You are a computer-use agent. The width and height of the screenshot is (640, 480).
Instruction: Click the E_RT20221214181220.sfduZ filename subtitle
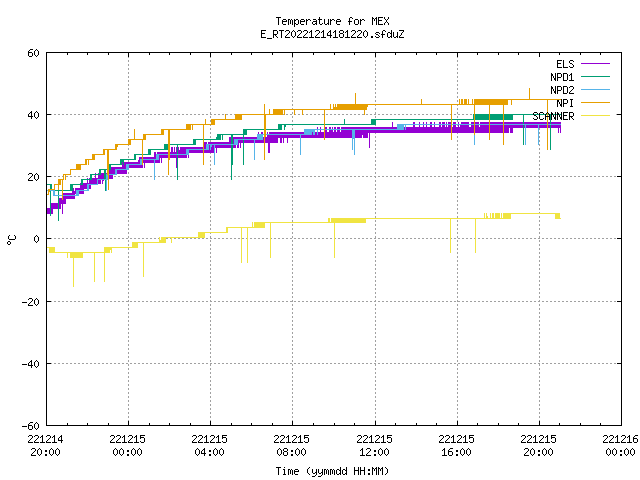pos(332,34)
